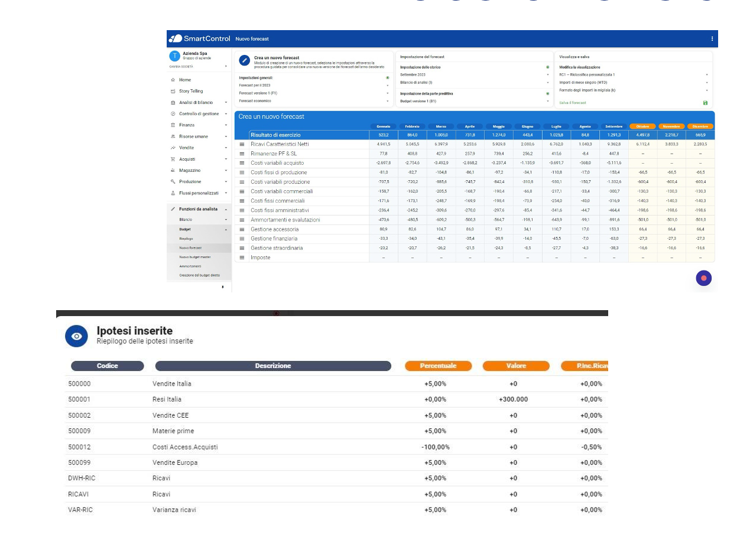Click the eye icon next to Ipotesi inserite

[x=76, y=336]
